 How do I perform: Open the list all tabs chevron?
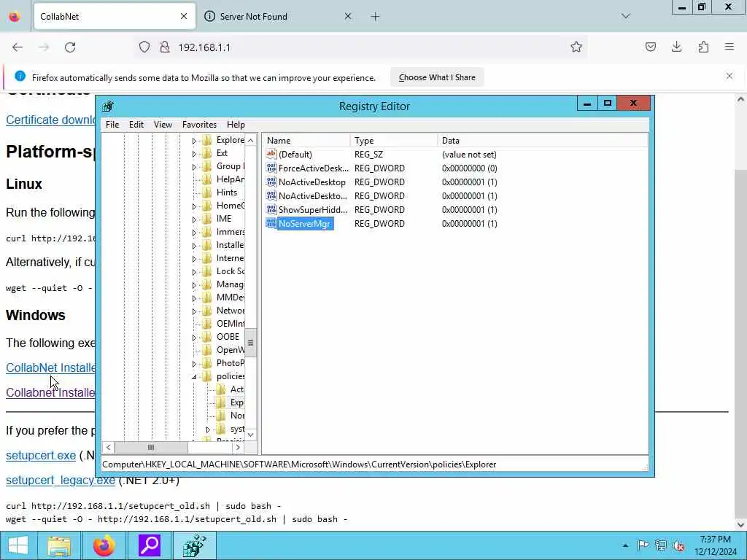[626, 16]
